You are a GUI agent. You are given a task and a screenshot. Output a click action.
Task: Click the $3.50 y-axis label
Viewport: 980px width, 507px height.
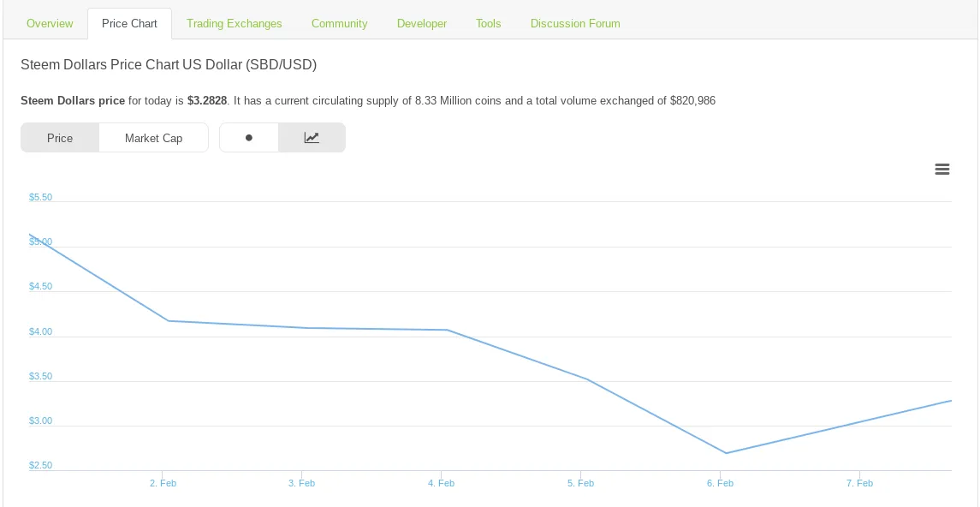[40, 376]
